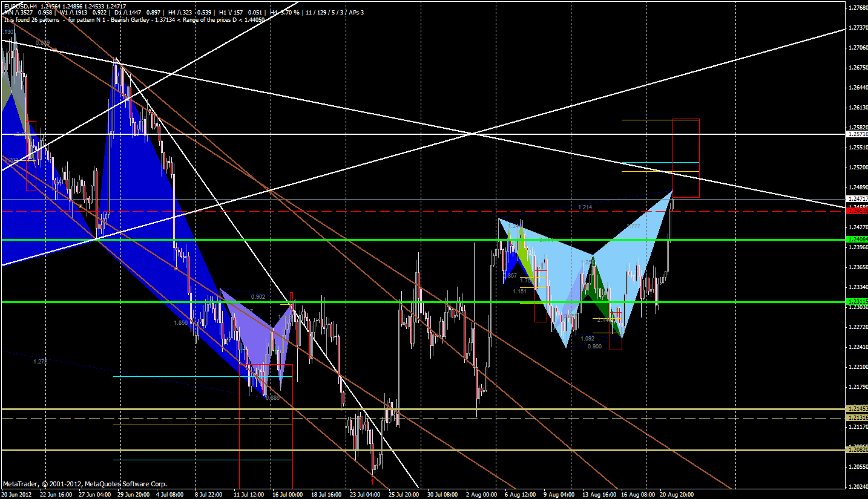The height and width of the screenshot is (499, 868).
Task: Click the 'H1 \/ 157 0.051' indicator entry
Action: [240, 13]
